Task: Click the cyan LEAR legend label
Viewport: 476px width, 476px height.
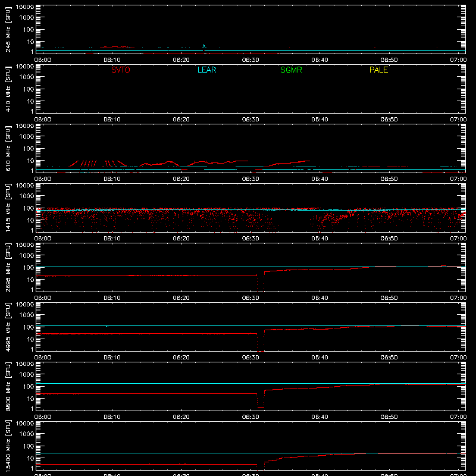Action: [206, 70]
